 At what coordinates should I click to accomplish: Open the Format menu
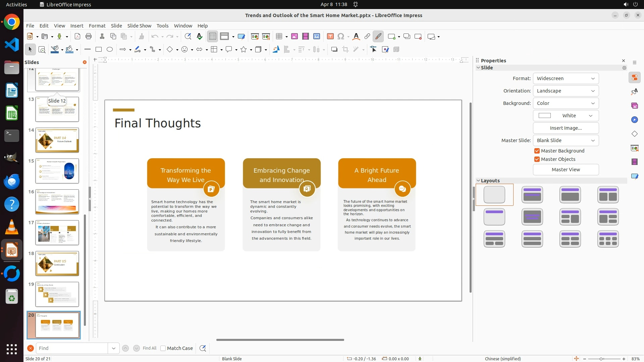97,26
